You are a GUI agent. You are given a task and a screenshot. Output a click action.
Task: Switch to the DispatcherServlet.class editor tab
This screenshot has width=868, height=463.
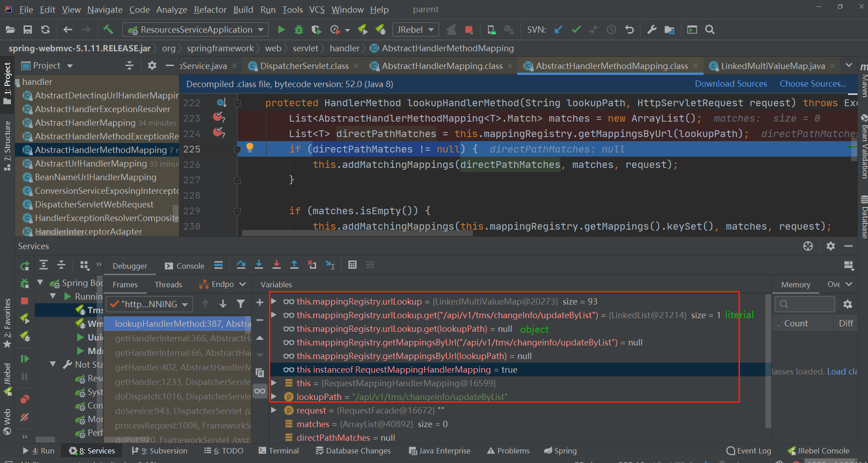[x=304, y=66]
